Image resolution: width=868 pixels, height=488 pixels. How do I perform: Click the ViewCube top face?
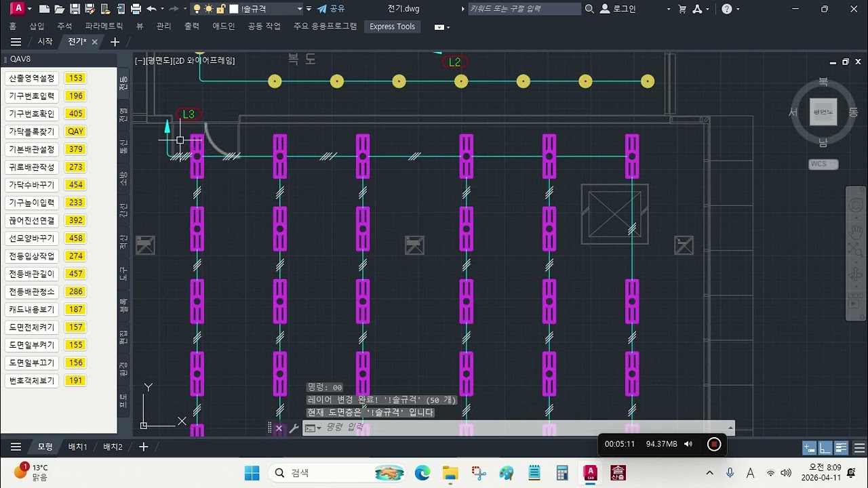click(823, 112)
